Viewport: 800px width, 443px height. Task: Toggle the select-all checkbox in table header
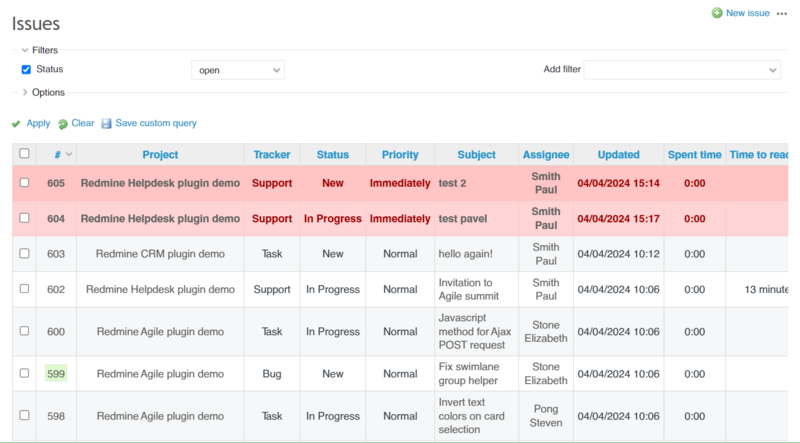(x=24, y=155)
